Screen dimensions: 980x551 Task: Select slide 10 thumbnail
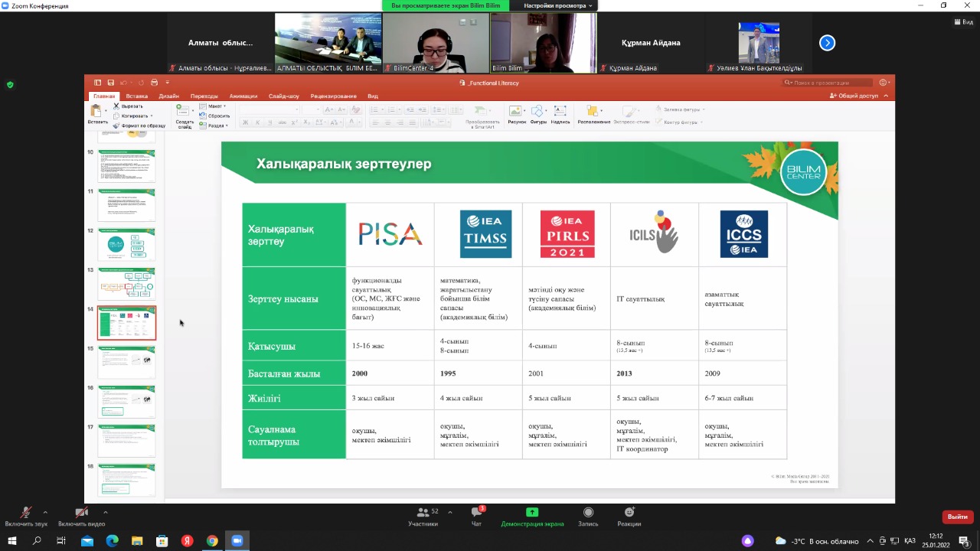pyautogui.click(x=126, y=165)
